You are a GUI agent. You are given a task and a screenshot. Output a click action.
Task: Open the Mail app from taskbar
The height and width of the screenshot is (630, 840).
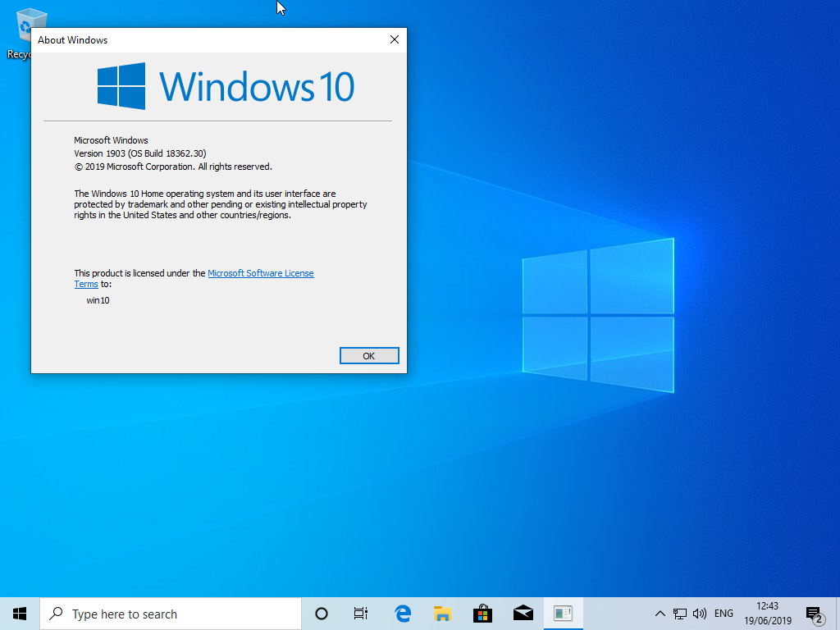tap(523, 614)
